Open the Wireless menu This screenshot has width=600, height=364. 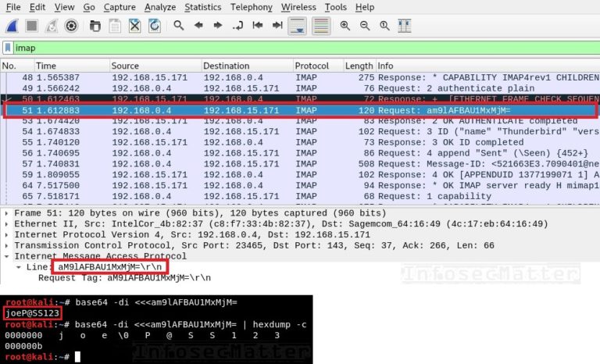pyautogui.click(x=298, y=7)
